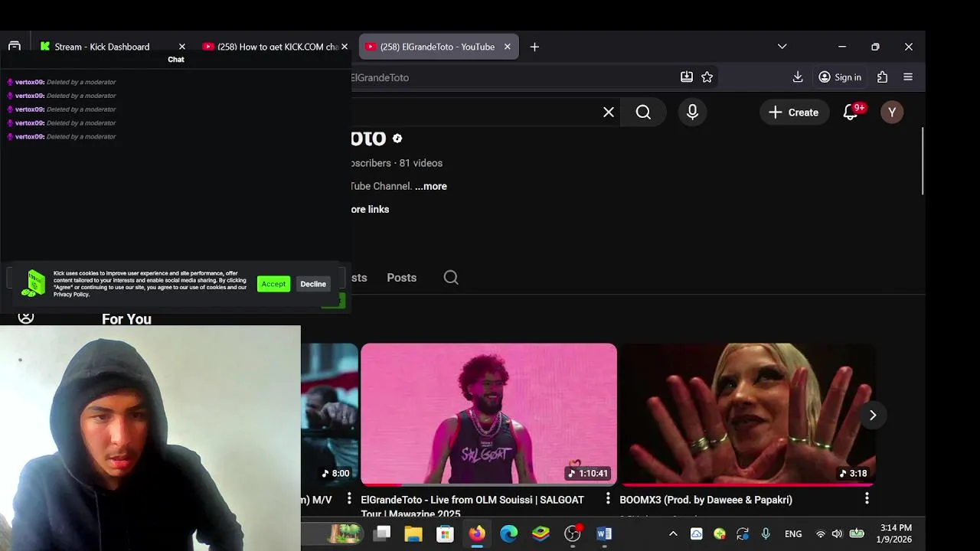The height and width of the screenshot is (551, 980).
Task: Open the Firefox downloads panel
Action: click(798, 77)
